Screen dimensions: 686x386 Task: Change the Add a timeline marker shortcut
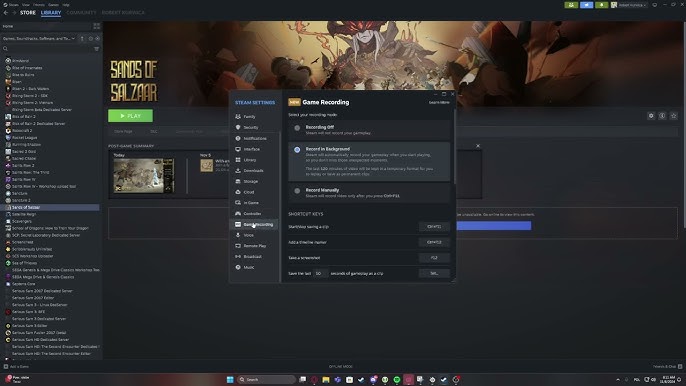click(x=434, y=242)
